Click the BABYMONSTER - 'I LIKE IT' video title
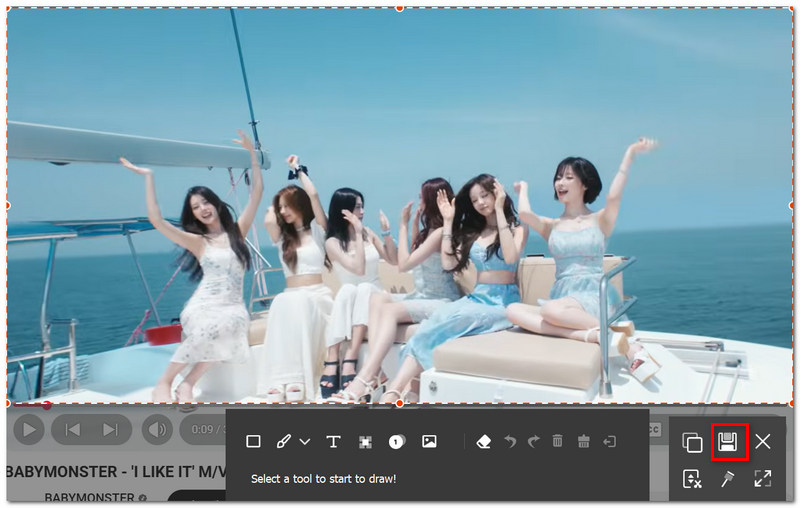 tap(116, 472)
